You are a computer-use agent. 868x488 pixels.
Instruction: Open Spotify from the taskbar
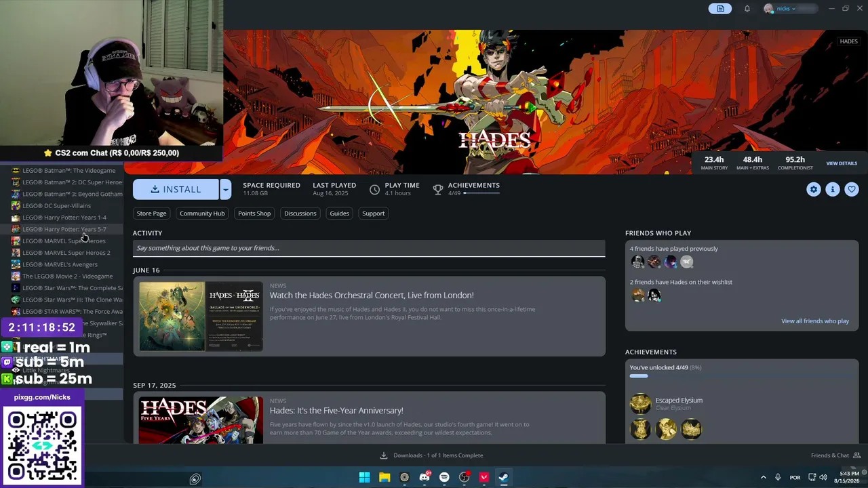[x=444, y=477]
